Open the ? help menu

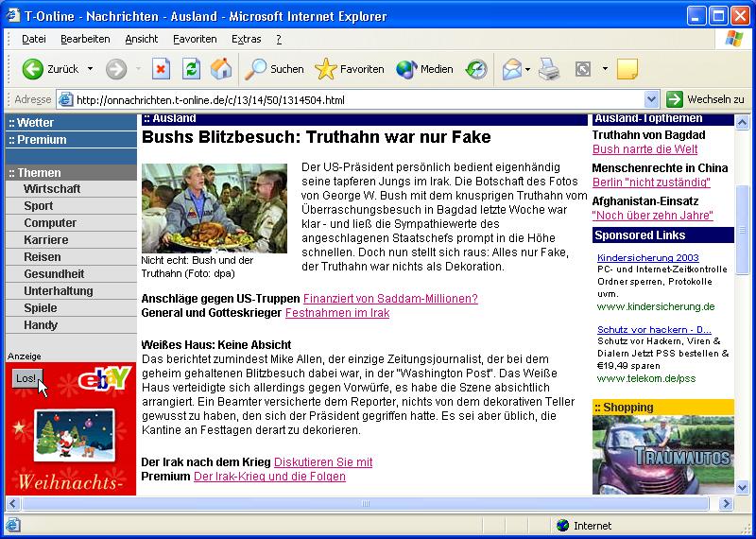[x=279, y=39]
